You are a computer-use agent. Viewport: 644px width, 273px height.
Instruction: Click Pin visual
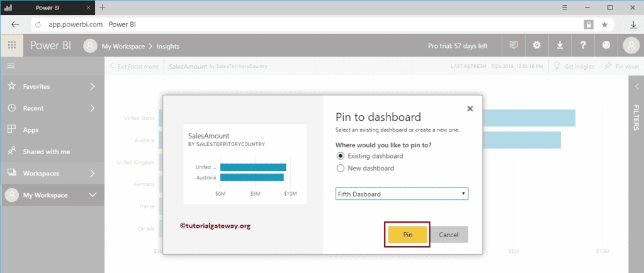621,66
